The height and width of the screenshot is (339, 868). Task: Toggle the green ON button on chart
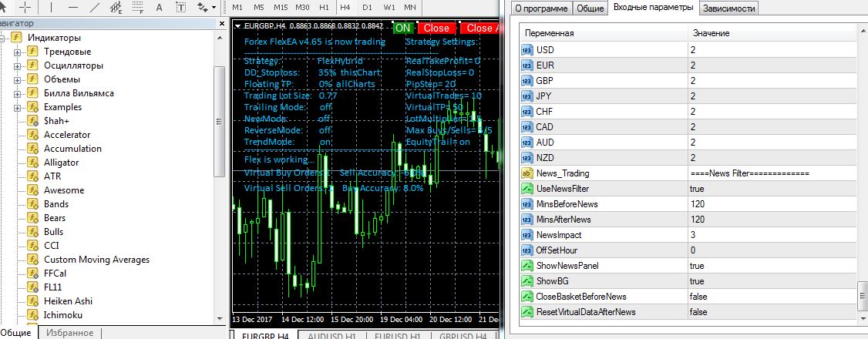click(404, 28)
